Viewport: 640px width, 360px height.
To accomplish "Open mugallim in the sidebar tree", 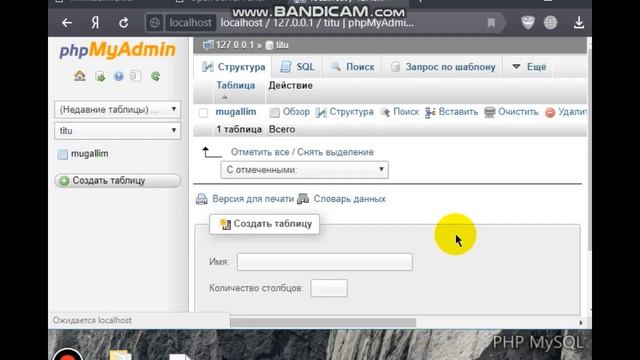I will (x=89, y=153).
